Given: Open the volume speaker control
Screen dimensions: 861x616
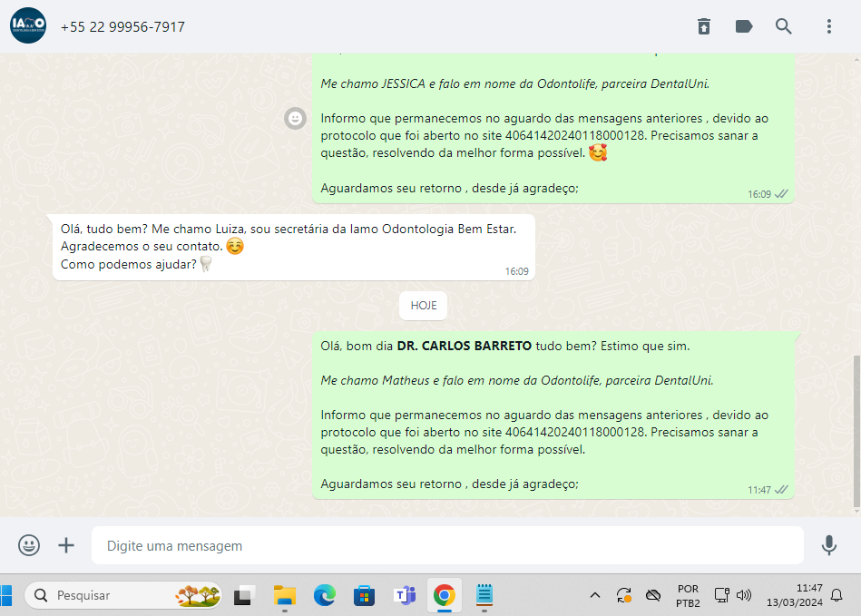Looking at the screenshot, I should click(743, 595).
